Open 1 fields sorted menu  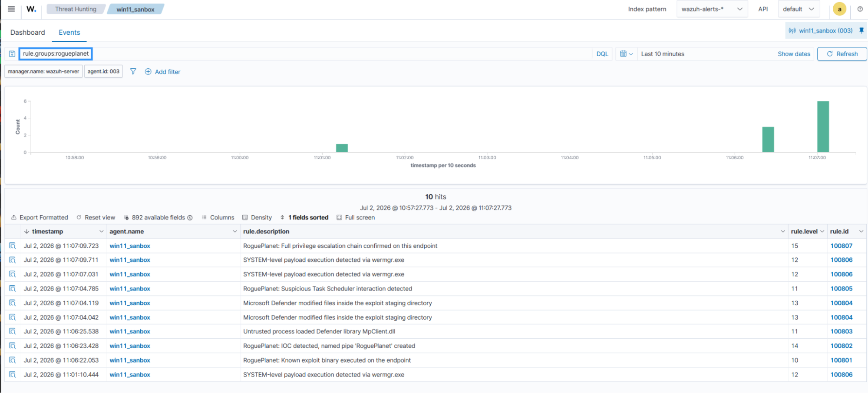[304, 217]
